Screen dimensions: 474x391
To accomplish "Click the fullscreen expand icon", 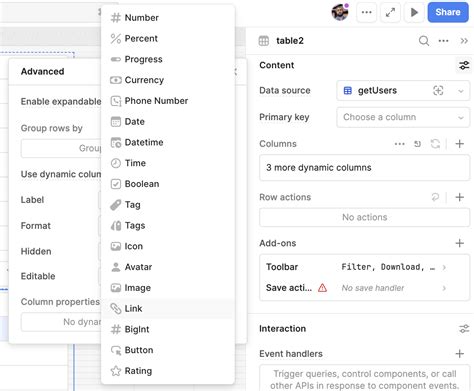I will 390,12.
